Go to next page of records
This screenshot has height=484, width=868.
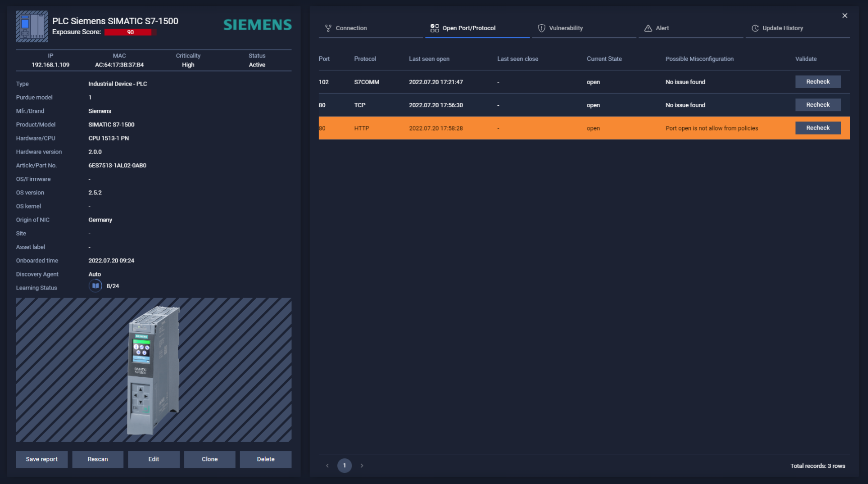[x=361, y=465]
